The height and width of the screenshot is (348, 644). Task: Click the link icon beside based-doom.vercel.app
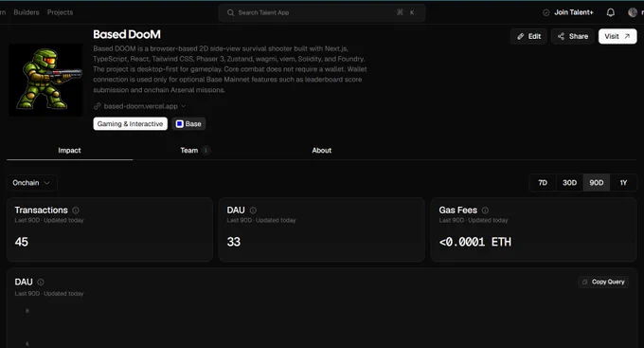point(97,106)
